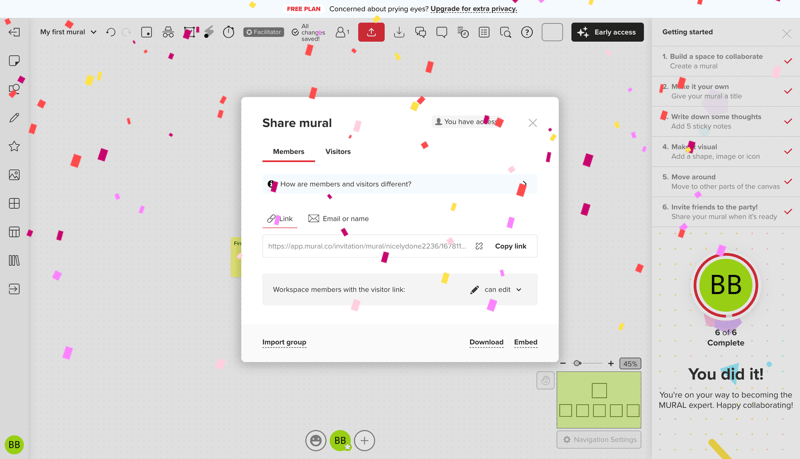Select the sticky note tool
The width and height of the screenshot is (800, 459).
(x=14, y=61)
